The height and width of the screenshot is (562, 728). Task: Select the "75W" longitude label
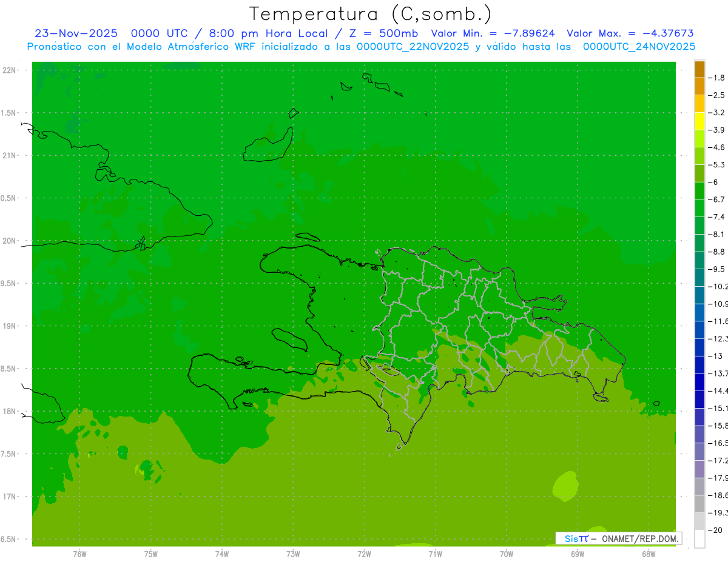point(150,554)
